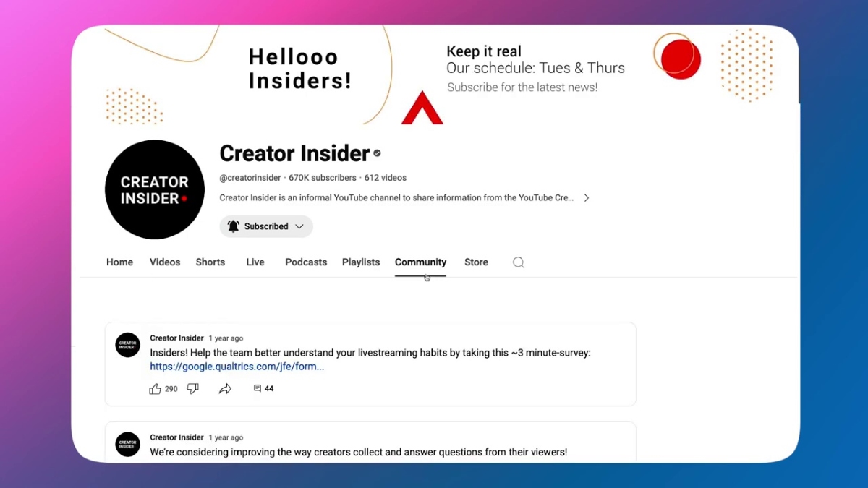Screen dimensions: 868x488
Task: Expand the channel description with the chevron
Action: [x=587, y=198]
